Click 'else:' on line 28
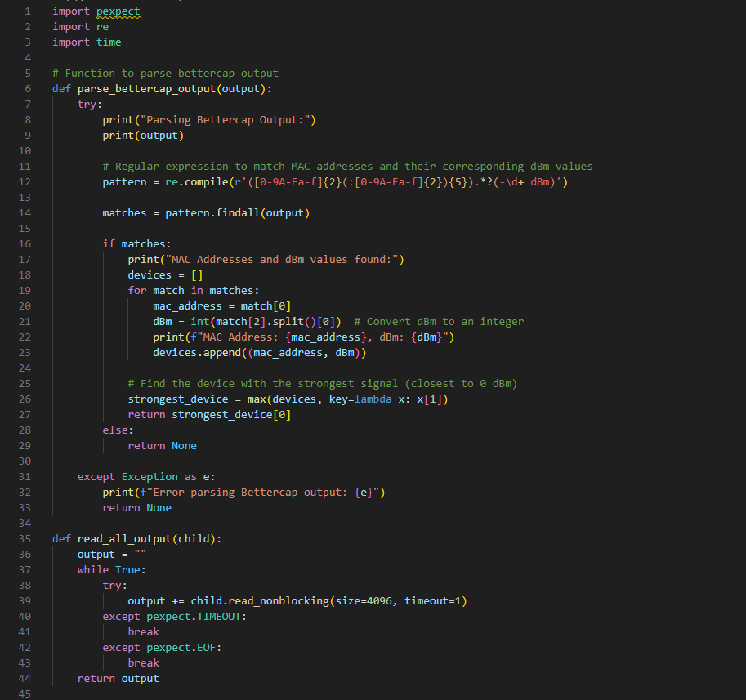The width and height of the screenshot is (746, 700). [x=118, y=430]
